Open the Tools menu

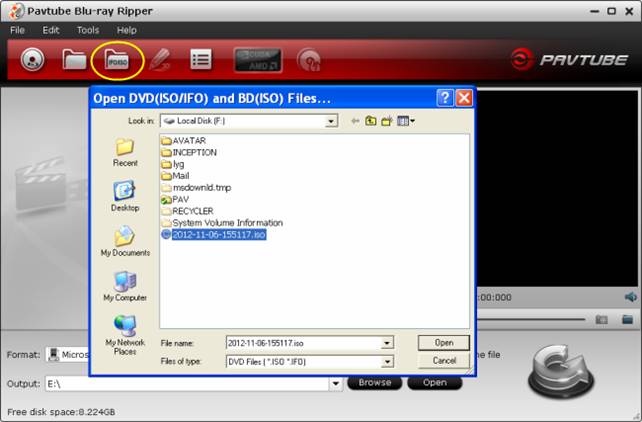pos(88,30)
